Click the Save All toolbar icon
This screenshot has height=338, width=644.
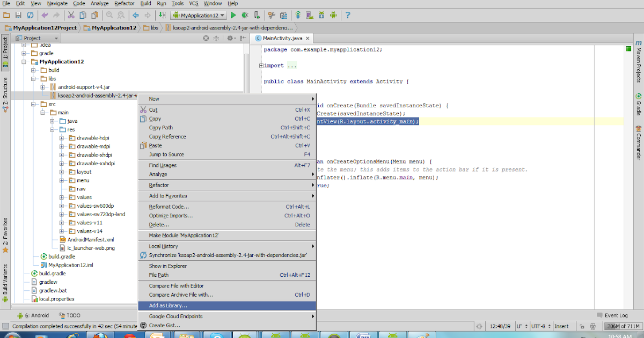[x=19, y=16]
